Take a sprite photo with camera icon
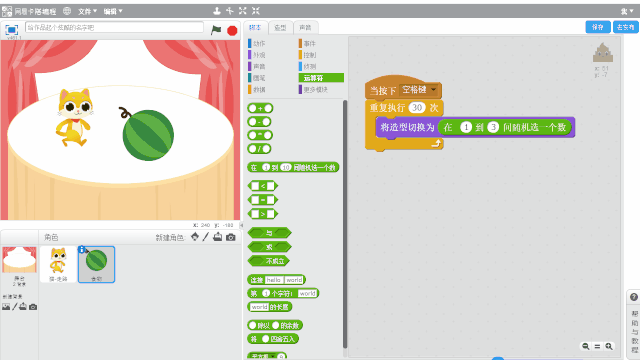This screenshot has height=360, width=640. [x=231, y=237]
